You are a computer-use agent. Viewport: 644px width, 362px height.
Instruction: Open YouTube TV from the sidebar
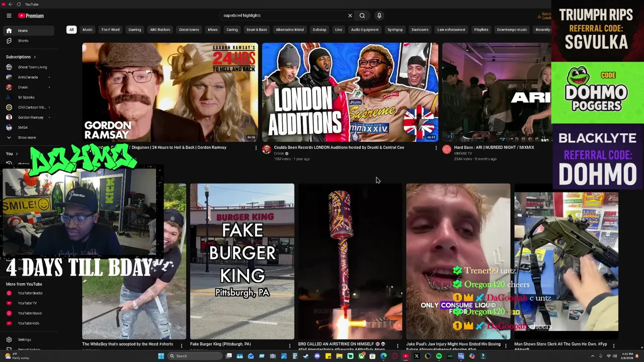(29, 303)
